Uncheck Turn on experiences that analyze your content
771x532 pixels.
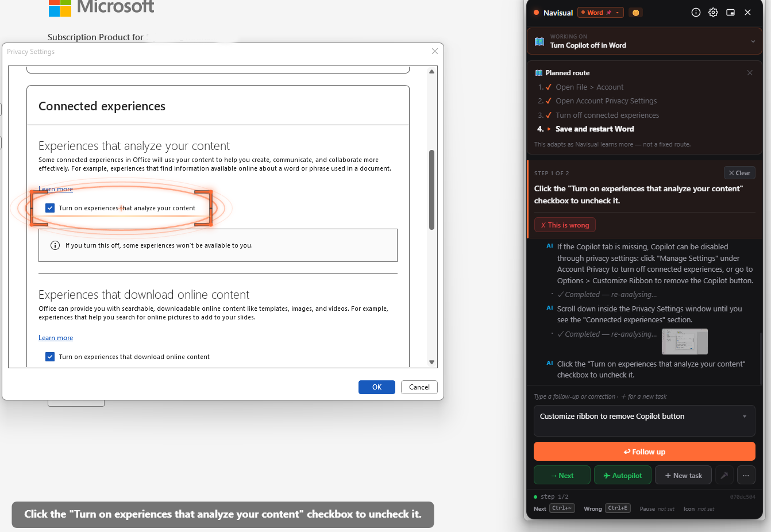click(x=50, y=208)
